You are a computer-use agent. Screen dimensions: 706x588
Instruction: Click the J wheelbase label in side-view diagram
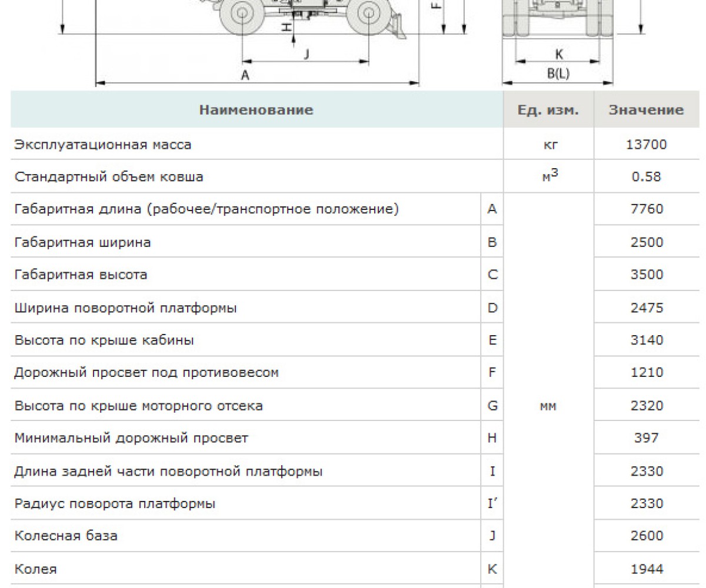click(x=307, y=55)
